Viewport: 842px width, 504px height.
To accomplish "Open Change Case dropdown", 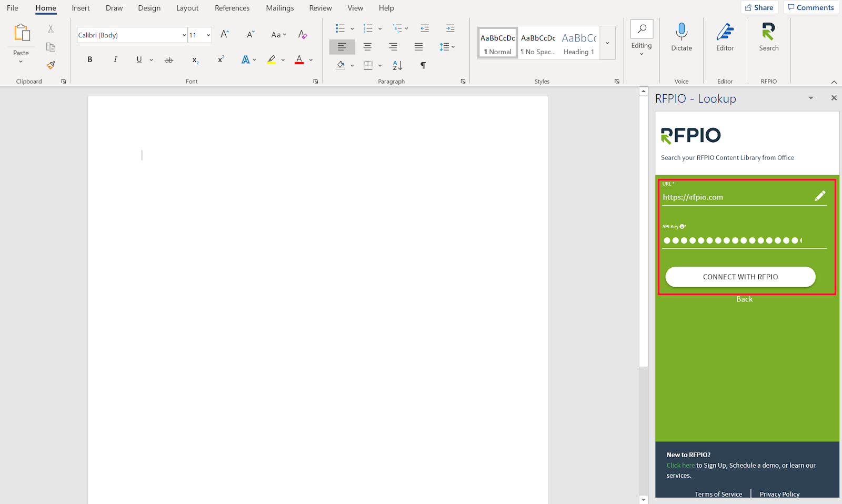I will coord(278,35).
